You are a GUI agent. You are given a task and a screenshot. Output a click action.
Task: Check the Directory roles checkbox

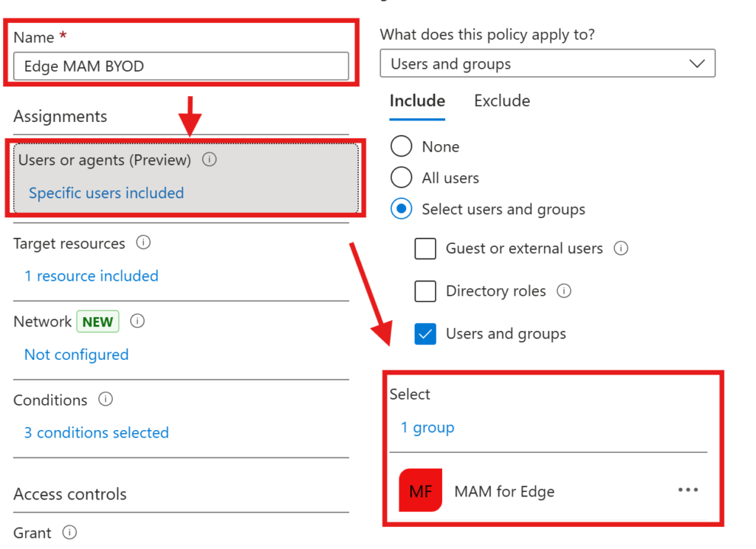425,291
